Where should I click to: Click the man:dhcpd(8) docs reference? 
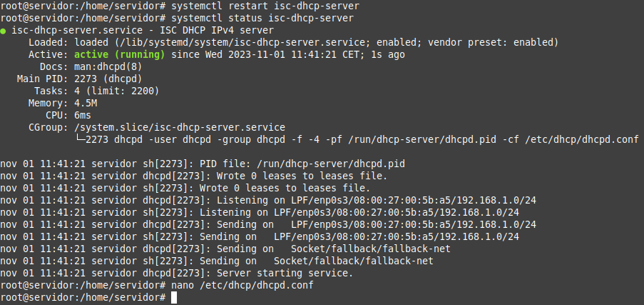click(x=108, y=66)
